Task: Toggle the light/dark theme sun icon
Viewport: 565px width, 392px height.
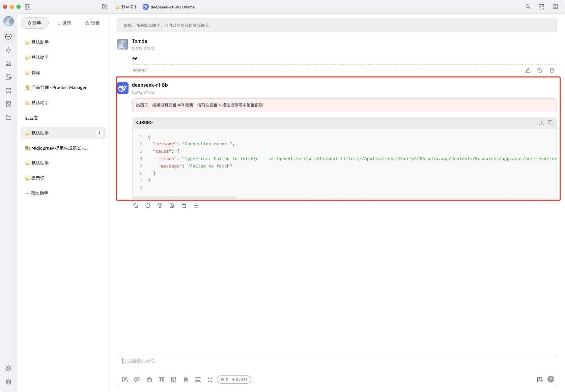Action: [x=8, y=368]
